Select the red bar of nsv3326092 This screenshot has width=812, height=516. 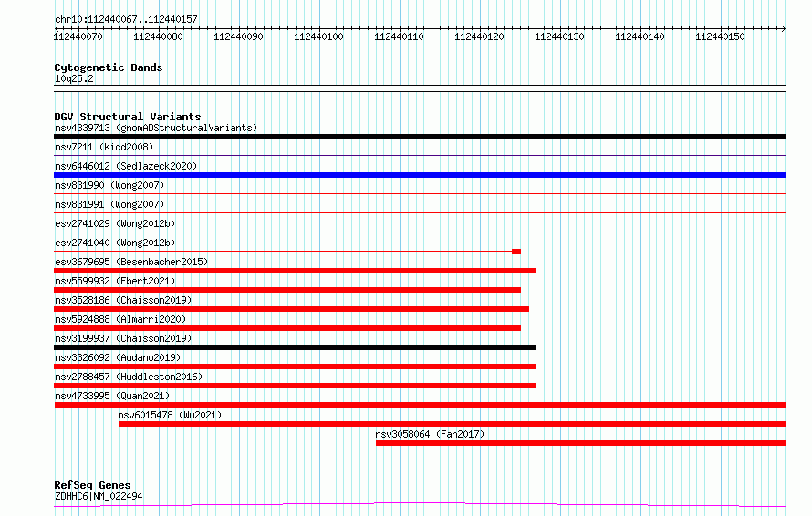(x=296, y=366)
